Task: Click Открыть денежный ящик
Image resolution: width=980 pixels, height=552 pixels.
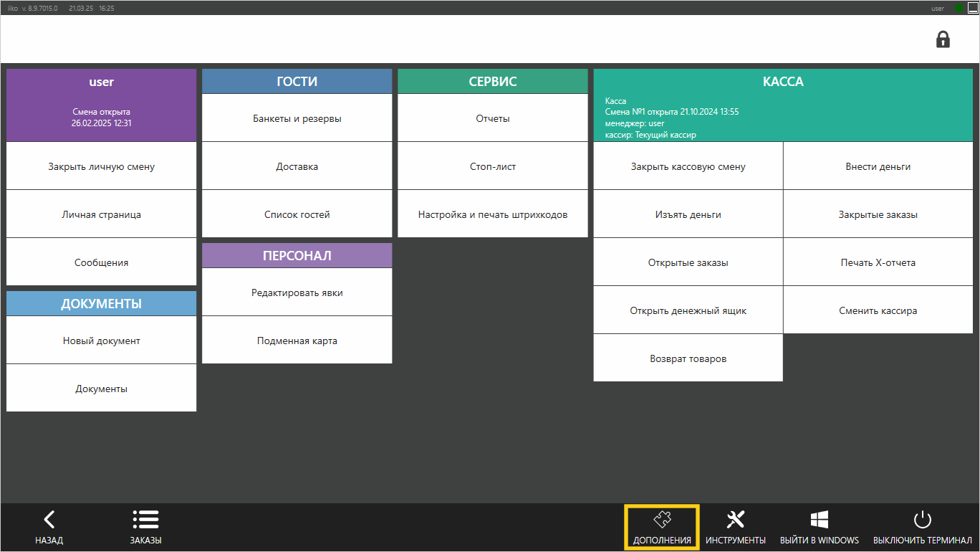Action: pyautogui.click(x=688, y=310)
